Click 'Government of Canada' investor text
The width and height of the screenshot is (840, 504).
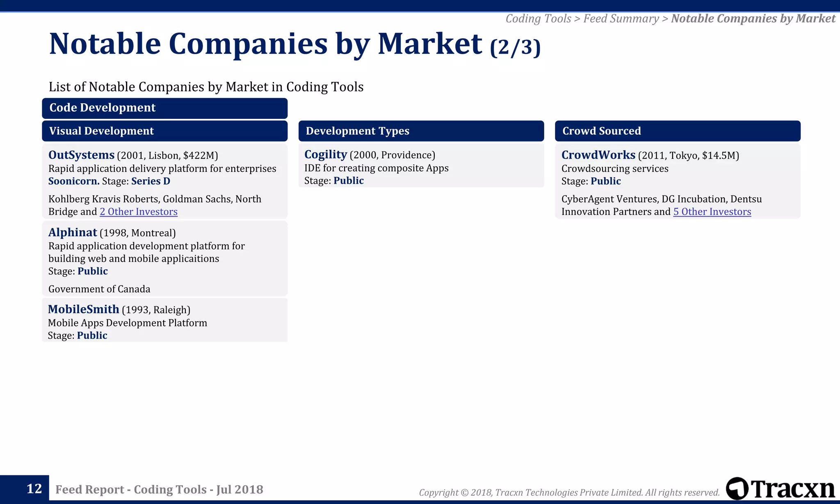coord(99,289)
